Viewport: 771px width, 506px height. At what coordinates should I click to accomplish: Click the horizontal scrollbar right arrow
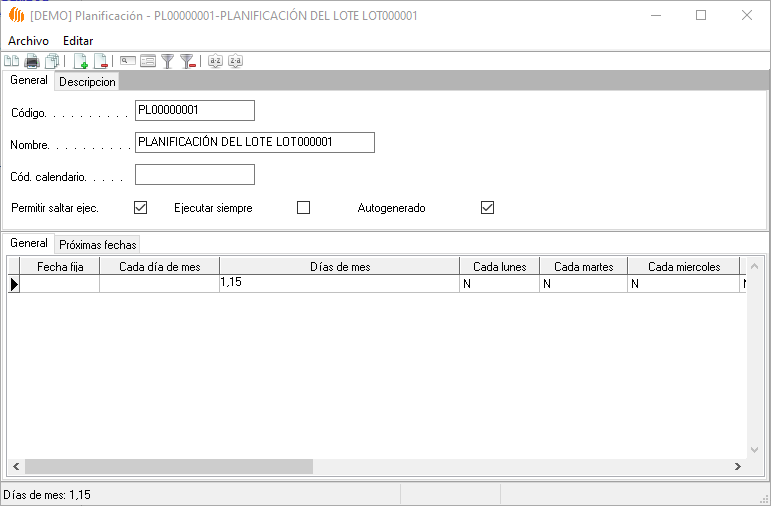point(738,467)
